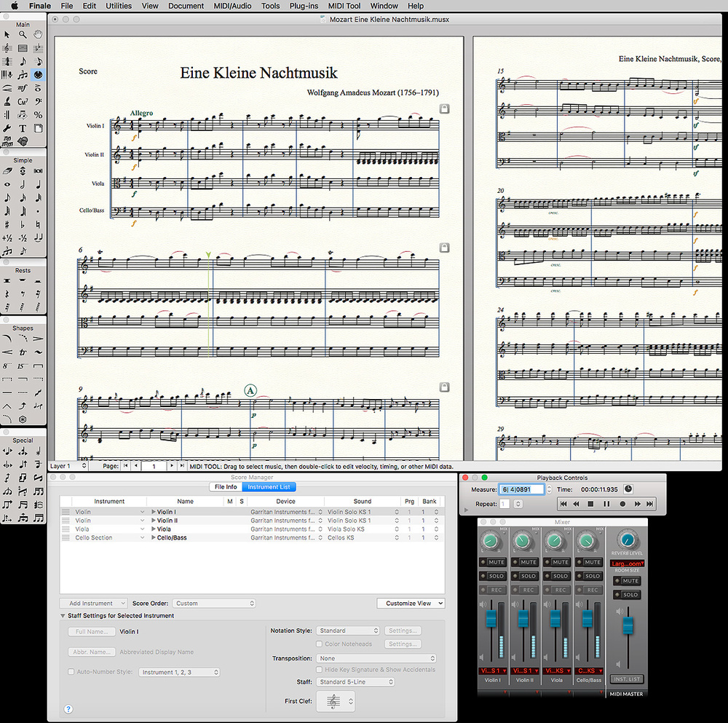Image resolution: width=728 pixels, height=723 pixels.
Task: Open the Notation Style dropdown
Action: 348,631
